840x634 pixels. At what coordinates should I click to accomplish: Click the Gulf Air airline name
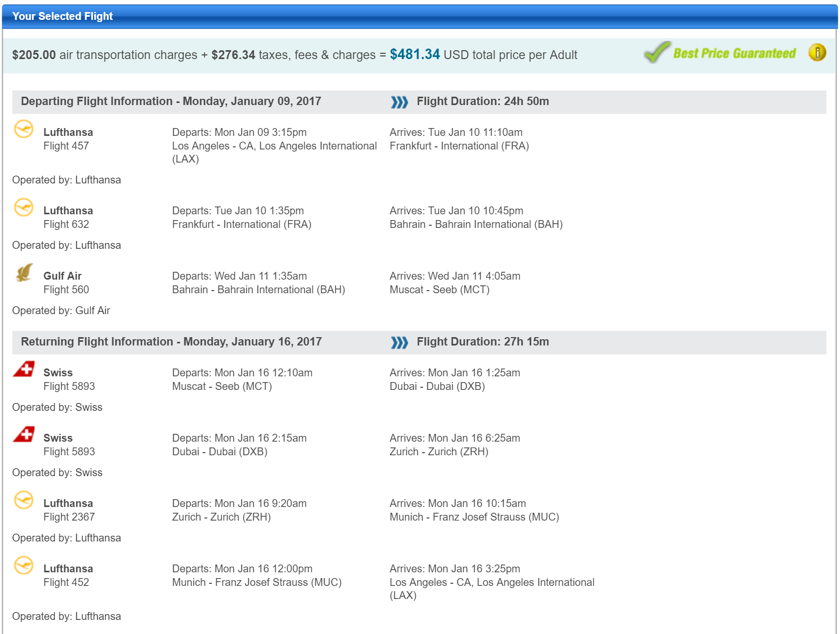(x=63, y=276)
